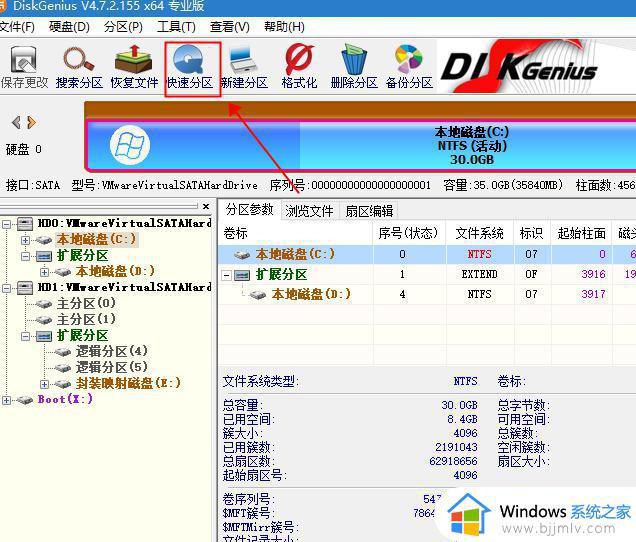Launch the 恢复文件 recover files tool
This screenshot has width=636, height=542.
[134, 67]
